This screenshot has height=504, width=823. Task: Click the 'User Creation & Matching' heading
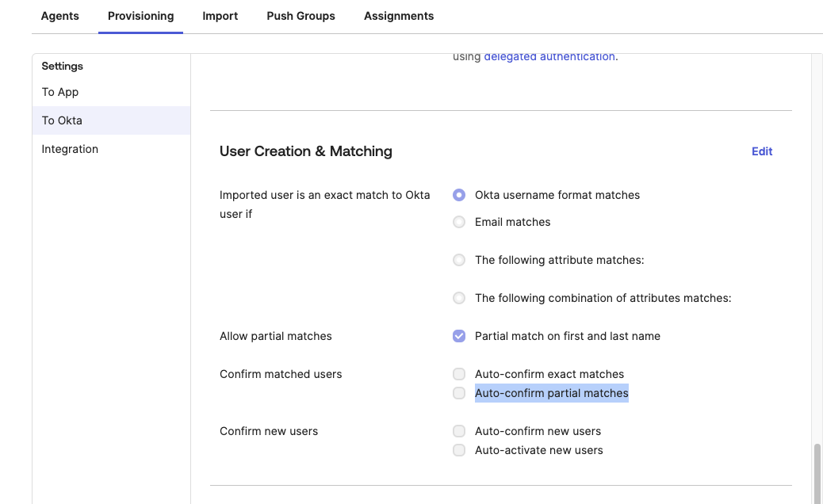[306, 151]
